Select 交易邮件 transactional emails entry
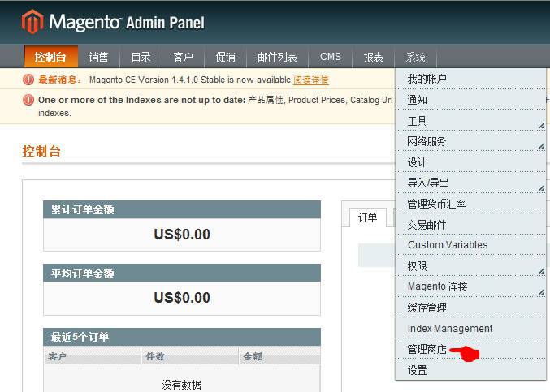This screenshot has width=550, height=392. [x=470, y=225]
